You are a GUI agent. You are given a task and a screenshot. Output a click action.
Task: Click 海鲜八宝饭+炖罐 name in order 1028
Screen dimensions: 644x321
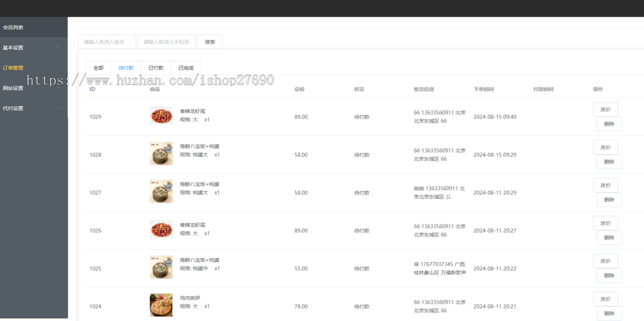tap(200, 146)
